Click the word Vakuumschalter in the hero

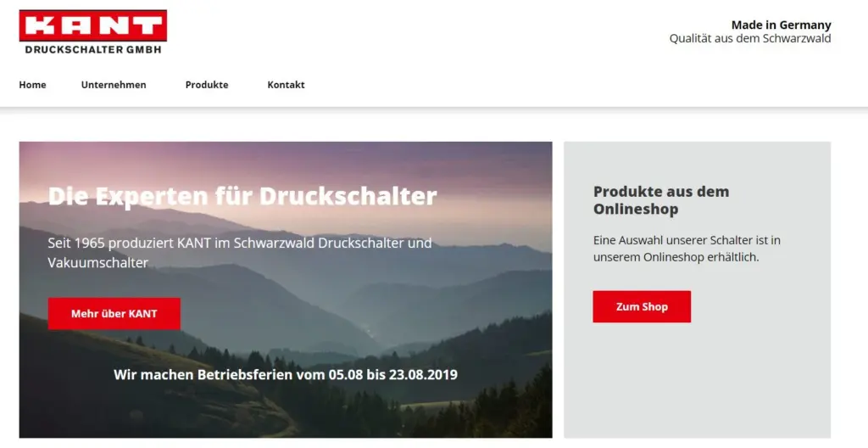[98, 262]
